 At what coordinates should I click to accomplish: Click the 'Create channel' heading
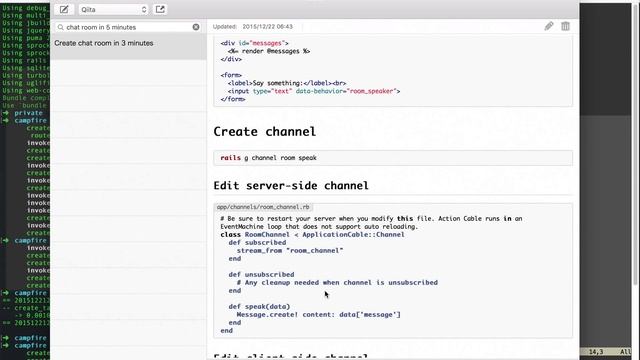pyautogui.click(x=264, y=131)
